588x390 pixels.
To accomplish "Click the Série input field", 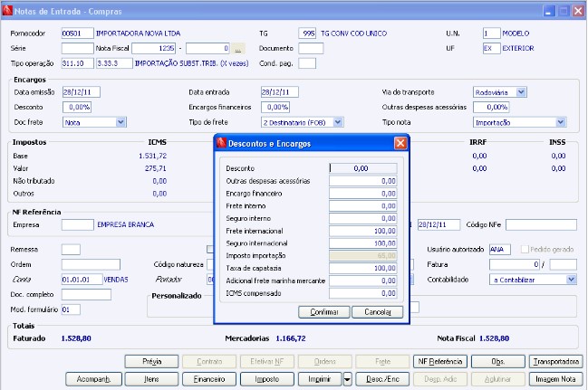I will pos(77,48).
